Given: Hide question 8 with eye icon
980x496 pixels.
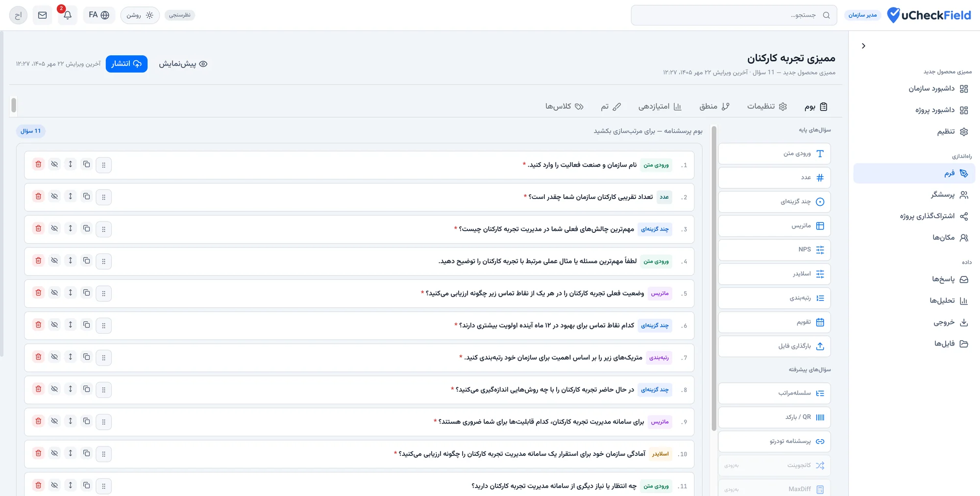Looking at the screenshot, I should click(54, 389).
